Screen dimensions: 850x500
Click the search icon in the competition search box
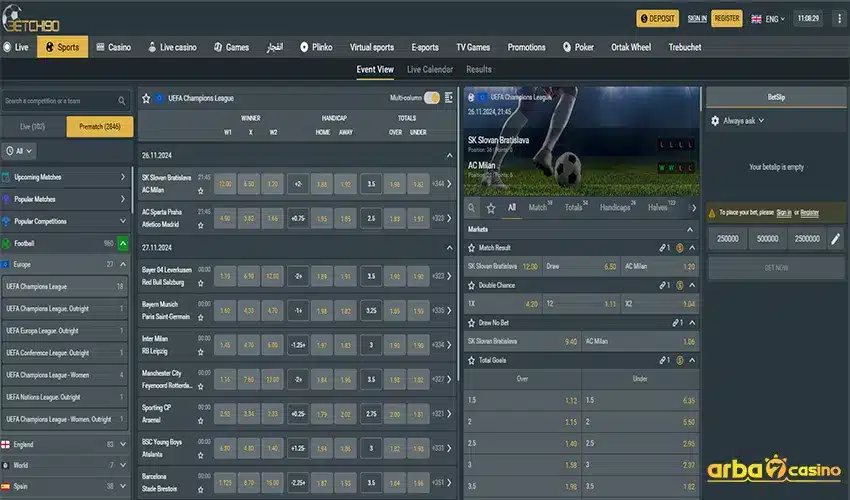122,101
